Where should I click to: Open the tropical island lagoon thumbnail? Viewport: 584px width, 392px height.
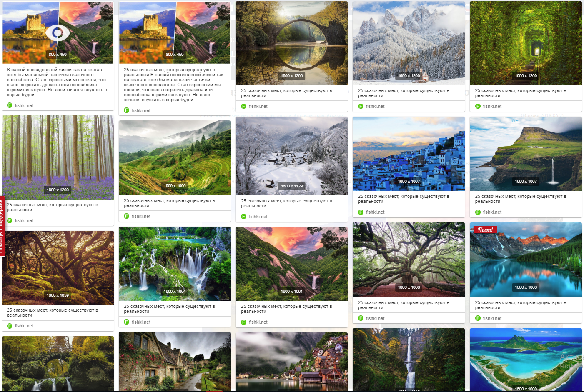tap(526, 360)
